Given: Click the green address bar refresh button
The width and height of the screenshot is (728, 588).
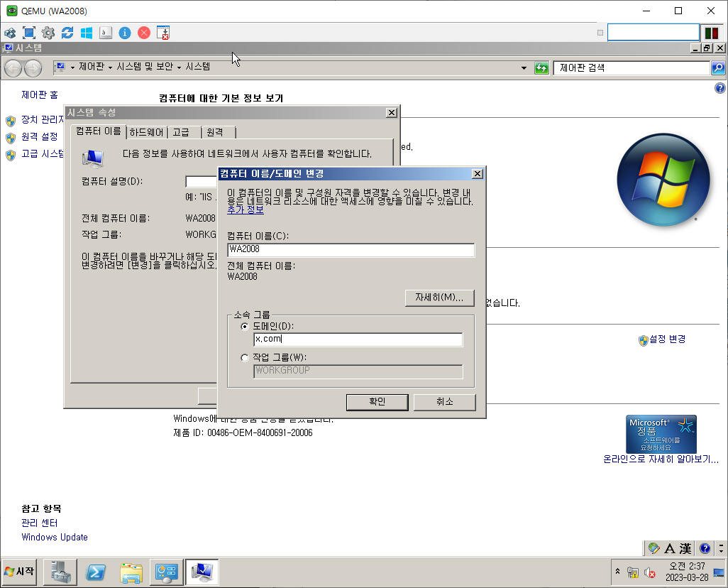Looking at the screenshot, I should [542, 68].
